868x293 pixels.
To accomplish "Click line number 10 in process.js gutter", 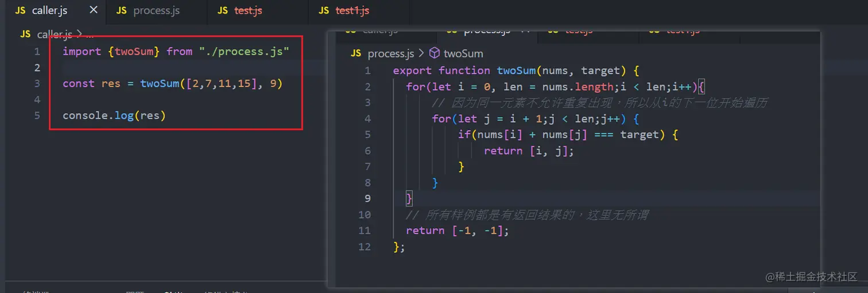I will click(365, 214).
